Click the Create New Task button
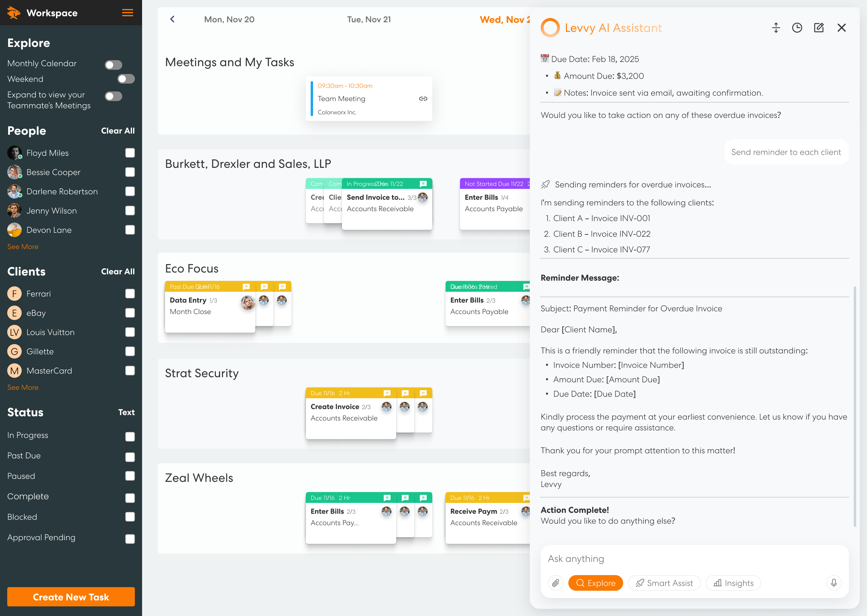 71,597
